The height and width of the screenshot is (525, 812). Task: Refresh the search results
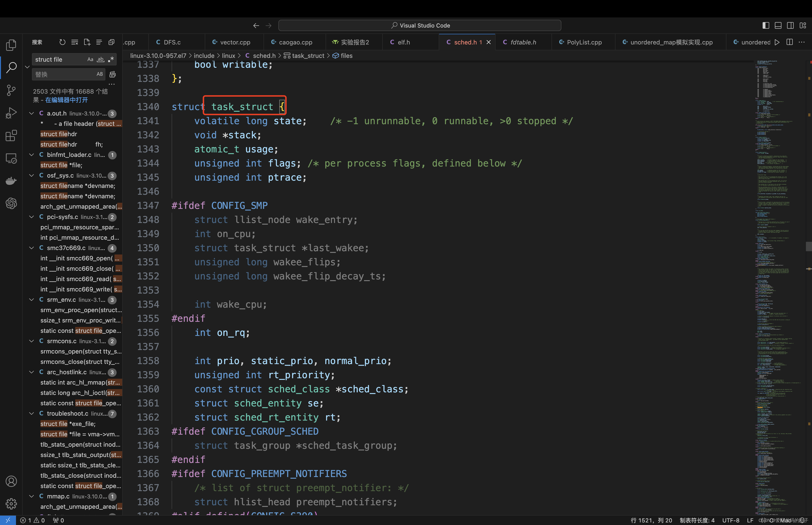coord(62,42)
